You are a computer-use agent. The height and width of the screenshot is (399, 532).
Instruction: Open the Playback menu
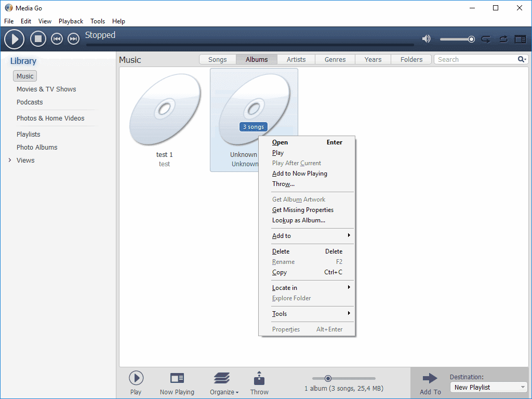[x=71, y=21]
